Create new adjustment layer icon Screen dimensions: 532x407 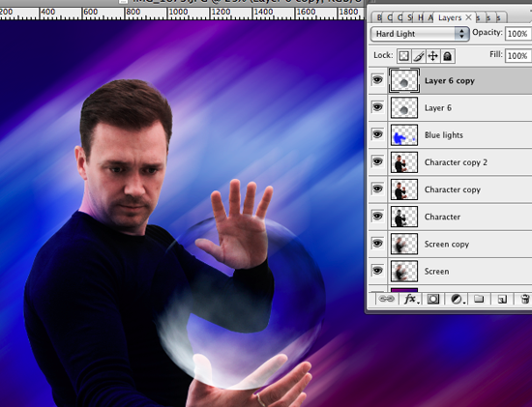(457, 299)
